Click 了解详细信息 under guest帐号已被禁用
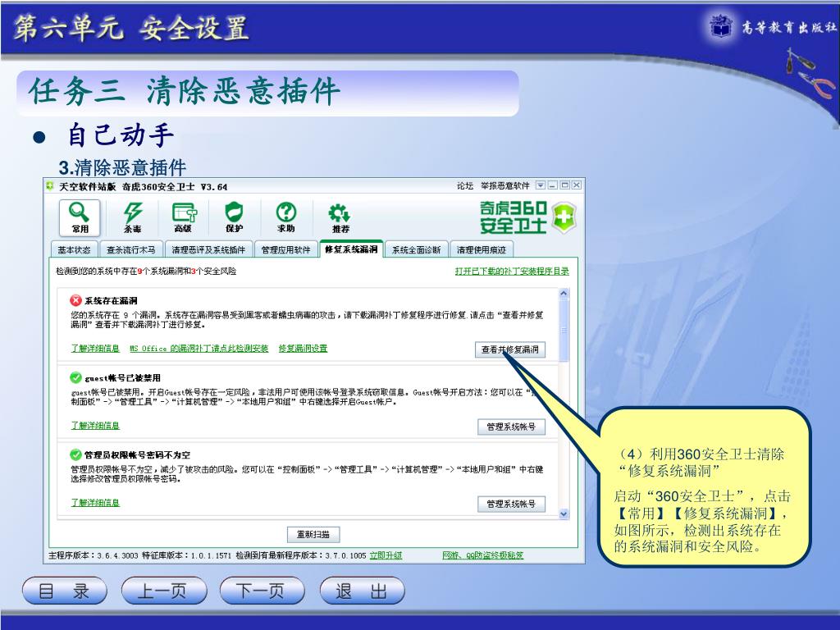Screen dimensions: 840x630 click(x=95, y=426)
